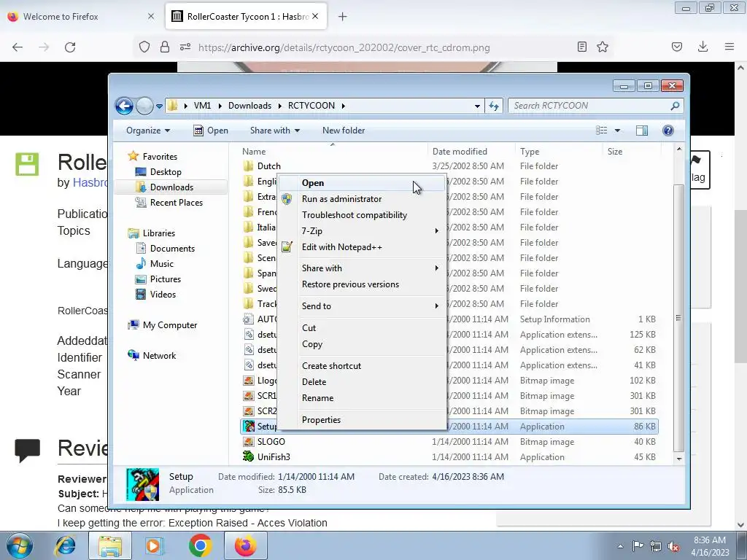
Task: Open Properties from context menu
Action: click(362, 420)
